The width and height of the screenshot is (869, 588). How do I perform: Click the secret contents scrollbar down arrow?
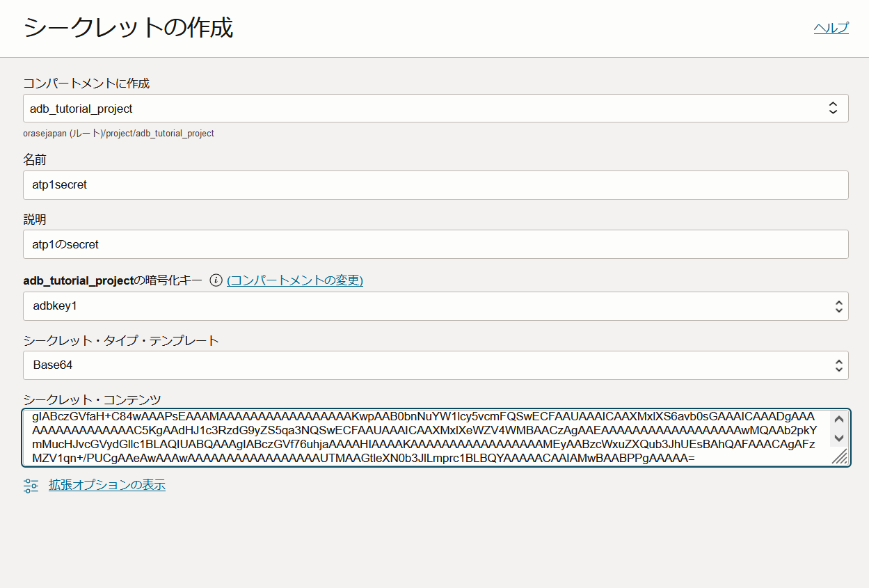838,438
